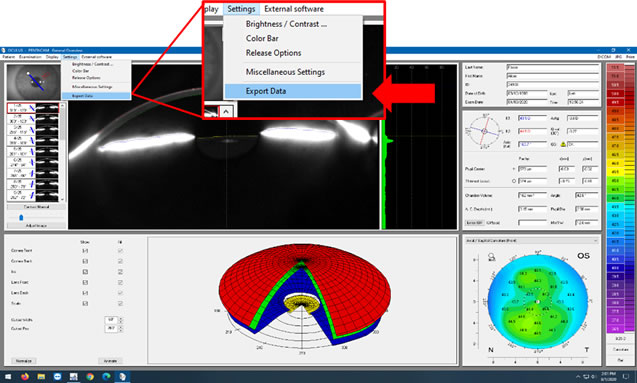Viewport: 637px width, 383px height.
Task: Select the first Scheimpflug image thumbnail
Action: coord(33,108)
